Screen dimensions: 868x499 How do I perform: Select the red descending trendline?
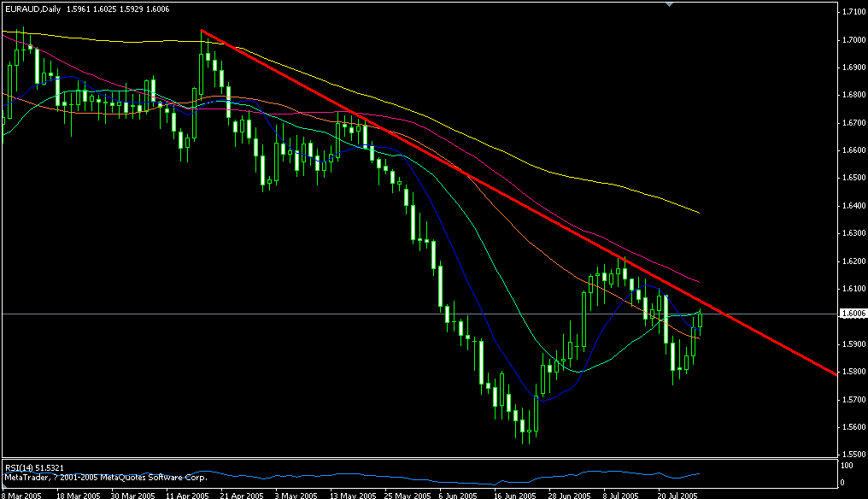pyautogui.click(x=518, y=203)
